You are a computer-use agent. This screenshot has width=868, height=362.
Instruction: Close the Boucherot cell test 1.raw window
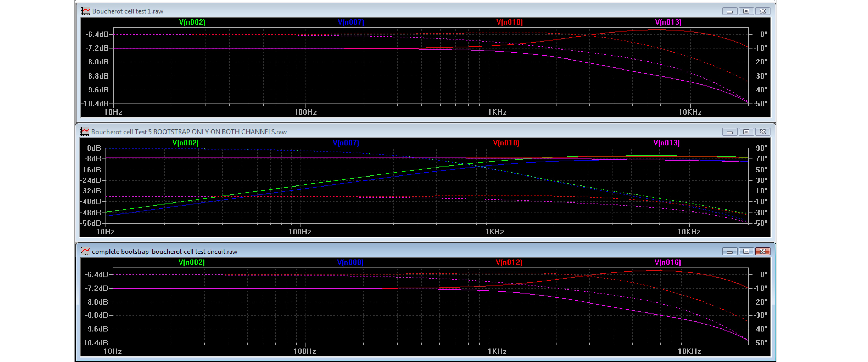tap(763, 11)
